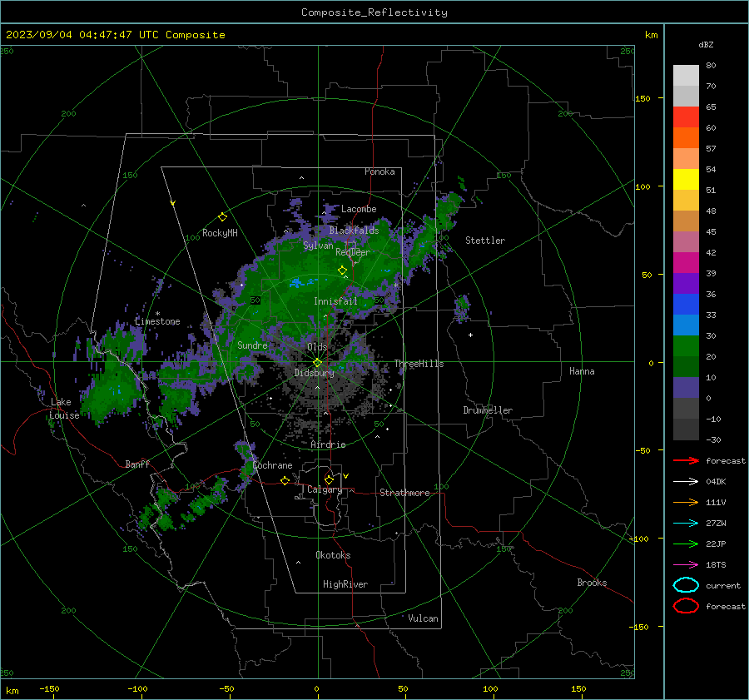749x700 pixels.
Task: Click the Lake Louise label
Action: pos(64,409)
